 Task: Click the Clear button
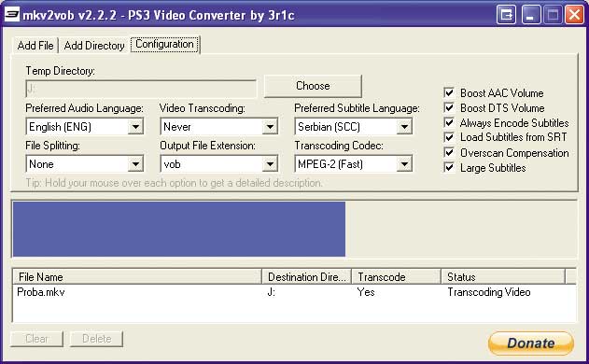point(36,339)
